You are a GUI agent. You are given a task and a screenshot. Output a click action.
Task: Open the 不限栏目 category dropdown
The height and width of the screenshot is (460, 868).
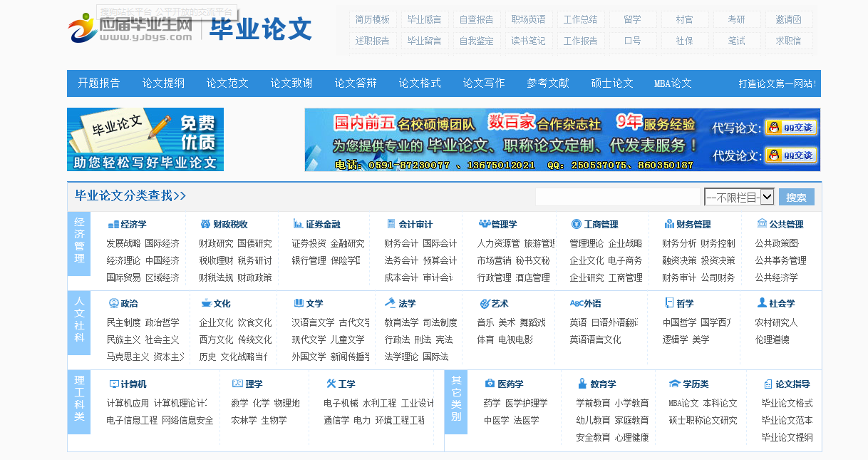(739, 197)
